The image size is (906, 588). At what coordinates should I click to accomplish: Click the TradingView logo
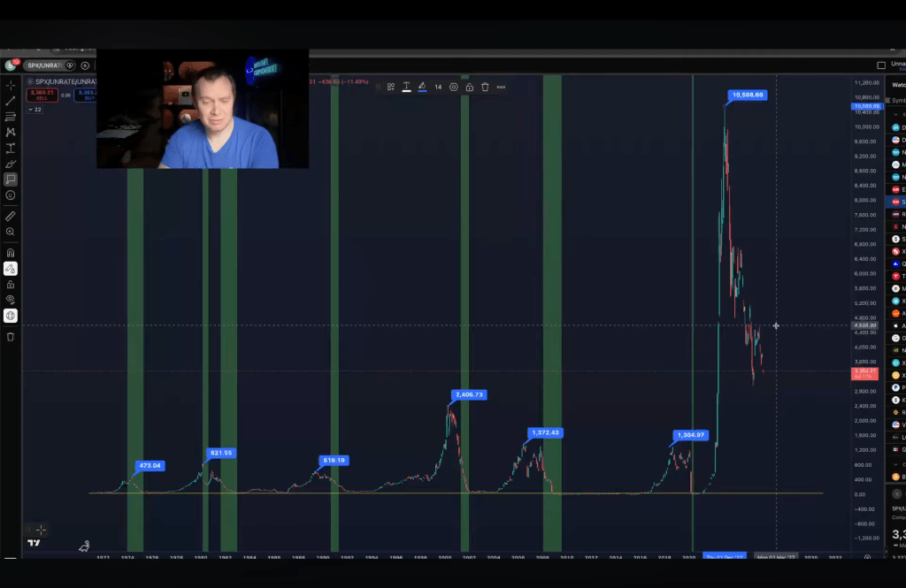click(35, 543)
